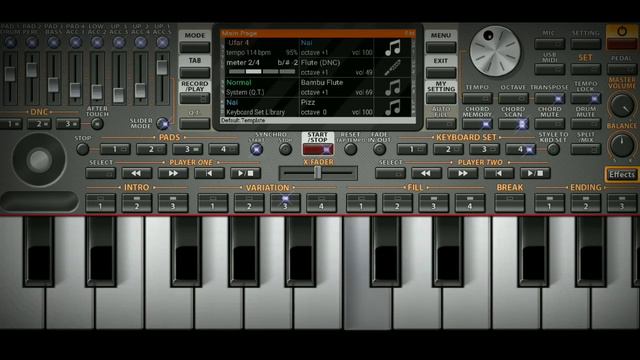Fast forward Player One
This screenshot has height=360, width=640.
click(x=173, y=173)
